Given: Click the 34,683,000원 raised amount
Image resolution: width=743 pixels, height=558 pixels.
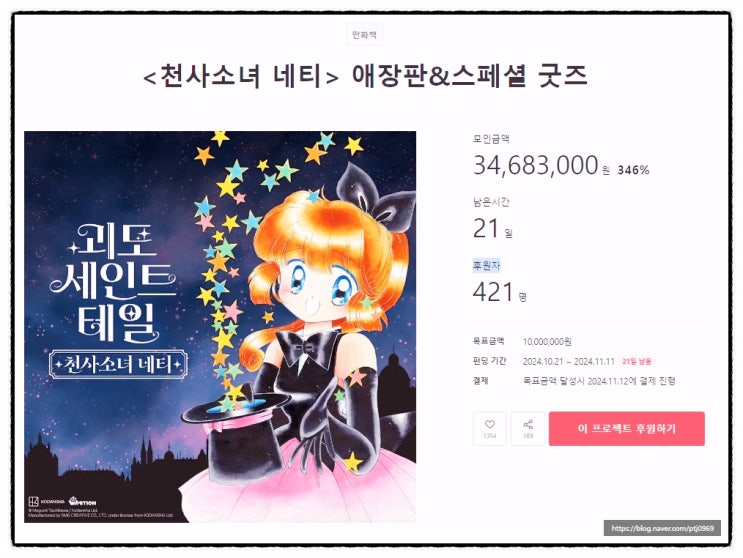Looking at the screenshot, I should [541, 165].
